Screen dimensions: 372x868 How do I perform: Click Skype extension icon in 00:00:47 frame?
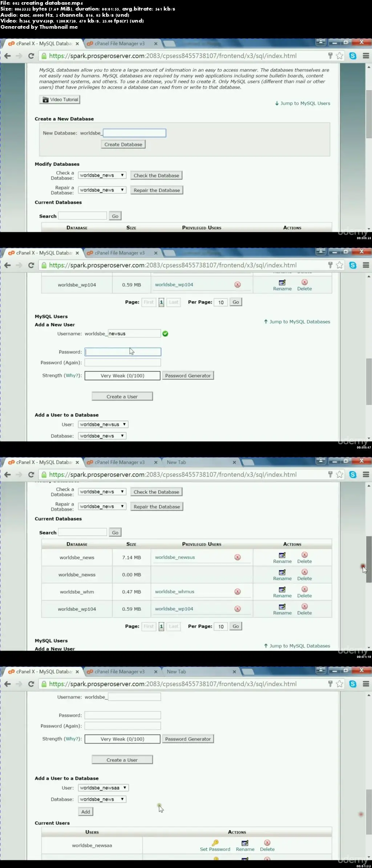coord(353,265)
